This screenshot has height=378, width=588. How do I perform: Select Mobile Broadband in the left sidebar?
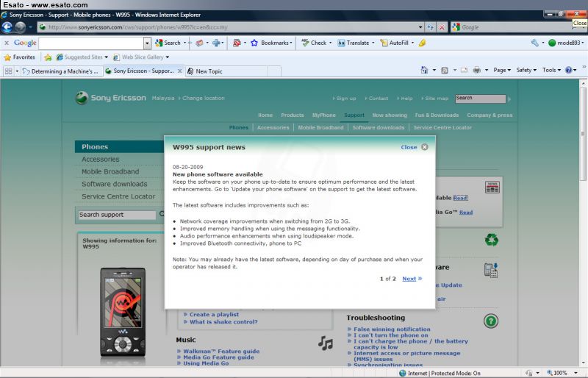[110, 171]
